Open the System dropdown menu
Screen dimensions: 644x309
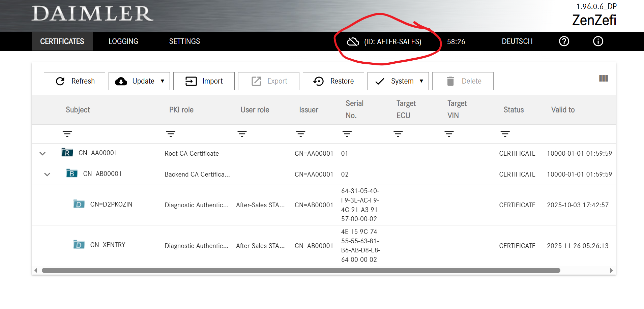pyautogui.click(x=398, y=81)
